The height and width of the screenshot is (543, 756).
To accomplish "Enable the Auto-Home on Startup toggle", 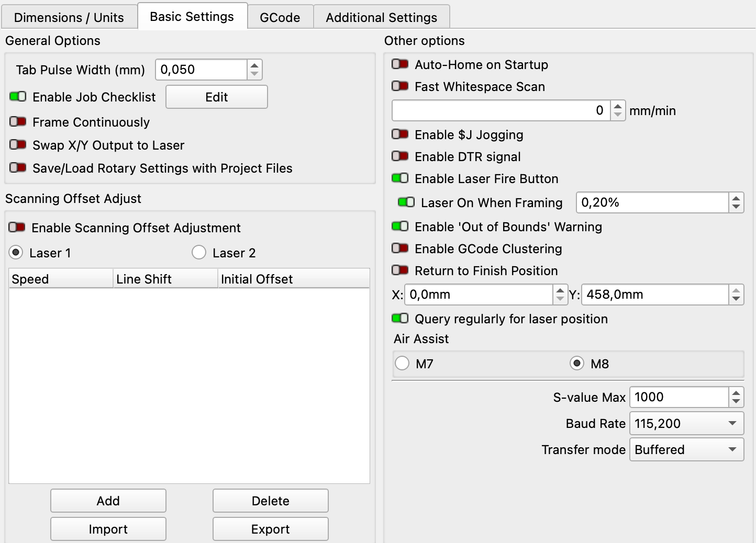I will point(400,64).
